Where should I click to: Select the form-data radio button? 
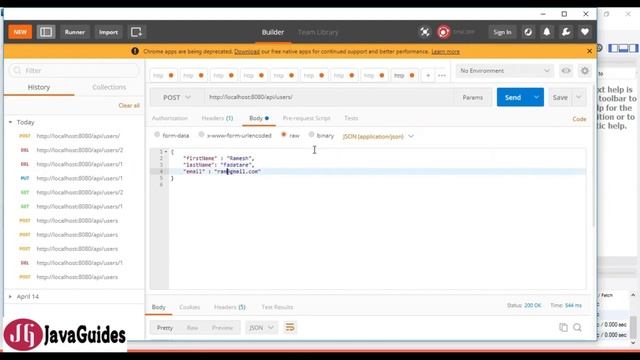[x=157, y=134]
